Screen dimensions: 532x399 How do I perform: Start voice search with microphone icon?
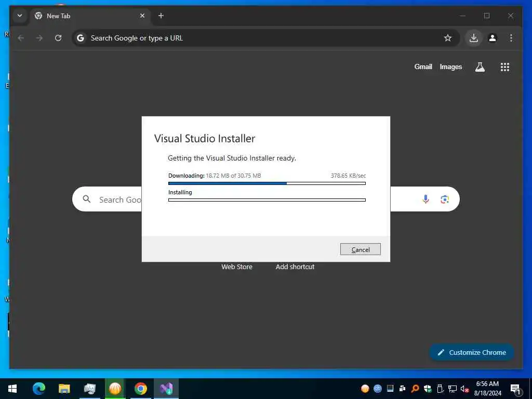425,199
